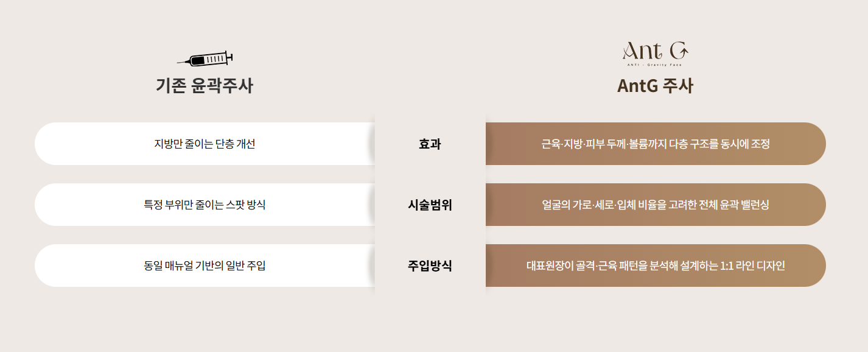
Task: Click the 지방만 줄이는 단층 개선 pill
Action: tap(205, 144)
